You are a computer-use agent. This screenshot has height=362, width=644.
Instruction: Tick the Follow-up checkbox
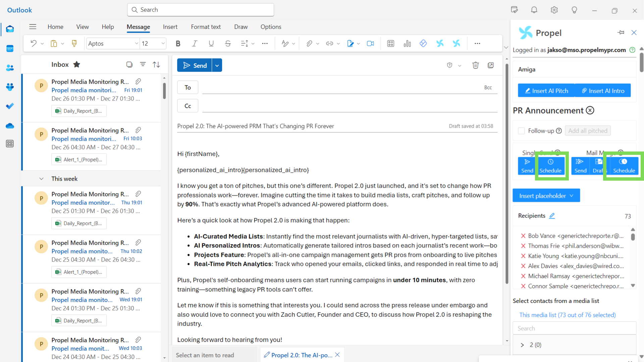521,131
